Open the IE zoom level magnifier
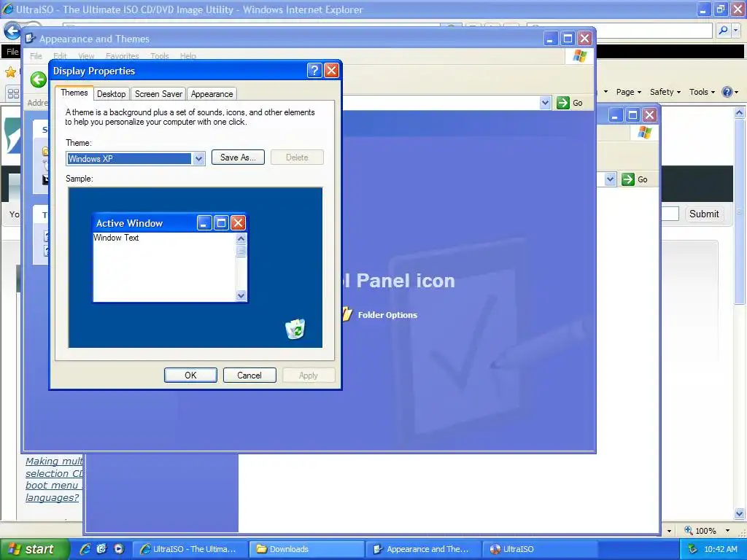Viewport: 747px width, 560px height. pos(689,530)
